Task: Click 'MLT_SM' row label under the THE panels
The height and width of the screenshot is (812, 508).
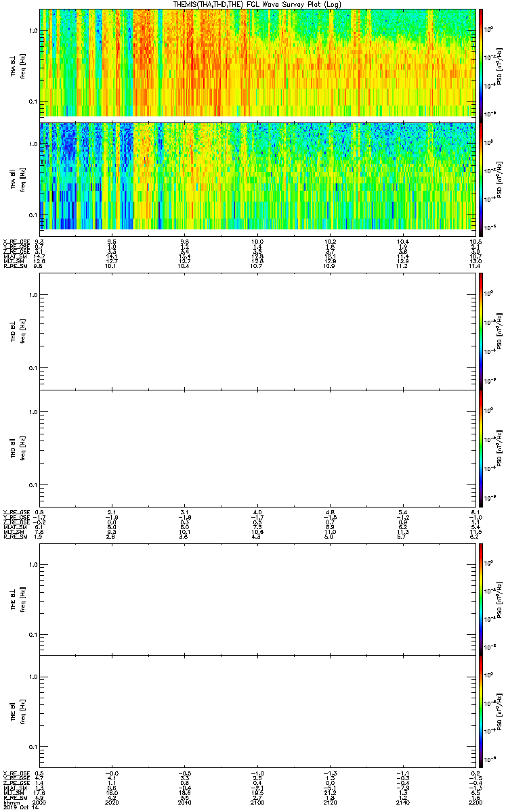Action: (14, 794)
